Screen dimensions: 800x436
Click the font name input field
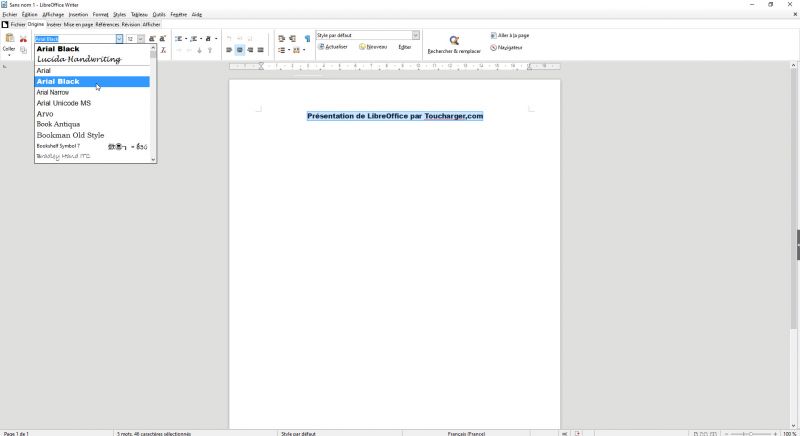(75, 39)
